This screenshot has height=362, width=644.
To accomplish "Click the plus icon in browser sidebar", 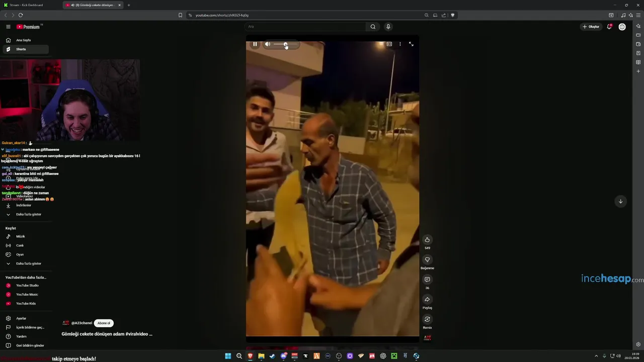I will (638, 71).
